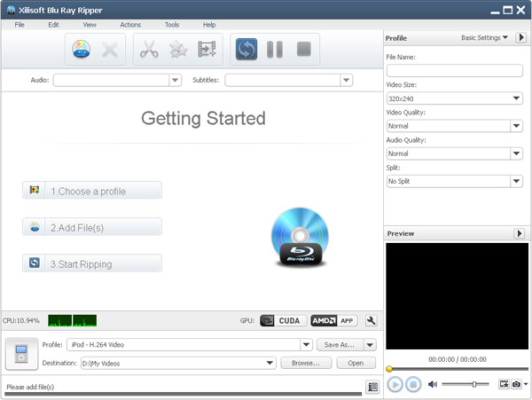Open the Actions menu
The height and width of the screenshot is (400, 532).
coord(130,25)
